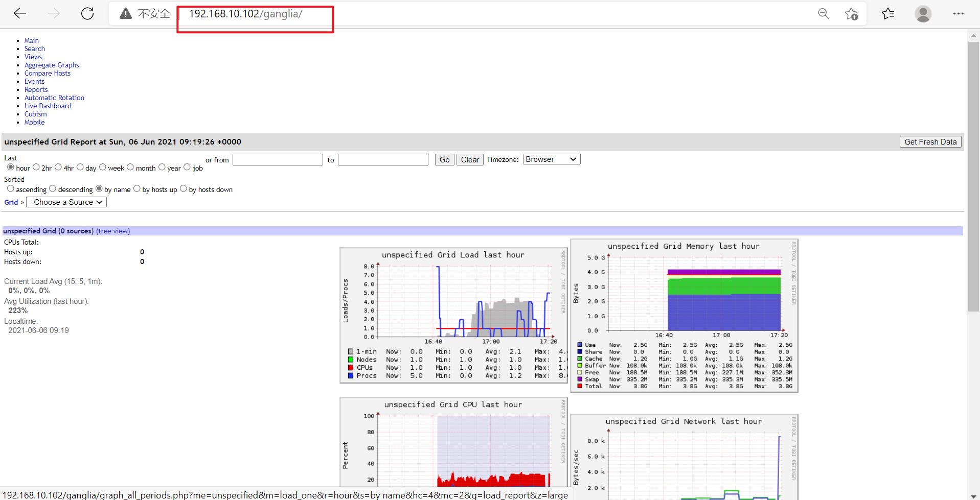
Task: Choose sort by hosts up radio
Action: [136, 188]
